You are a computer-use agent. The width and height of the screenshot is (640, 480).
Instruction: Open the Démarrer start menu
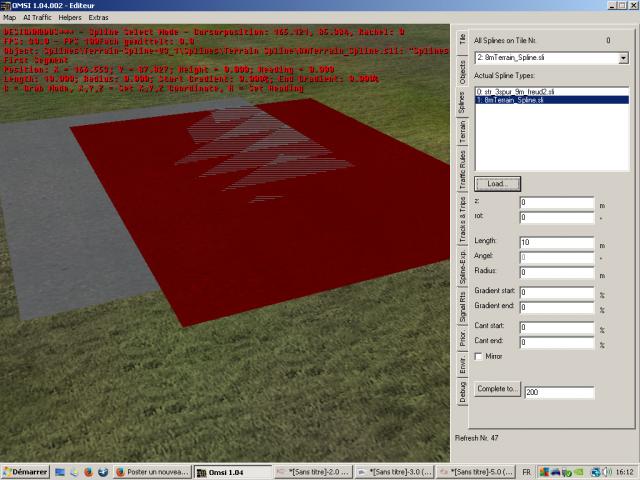coord(25,472)
